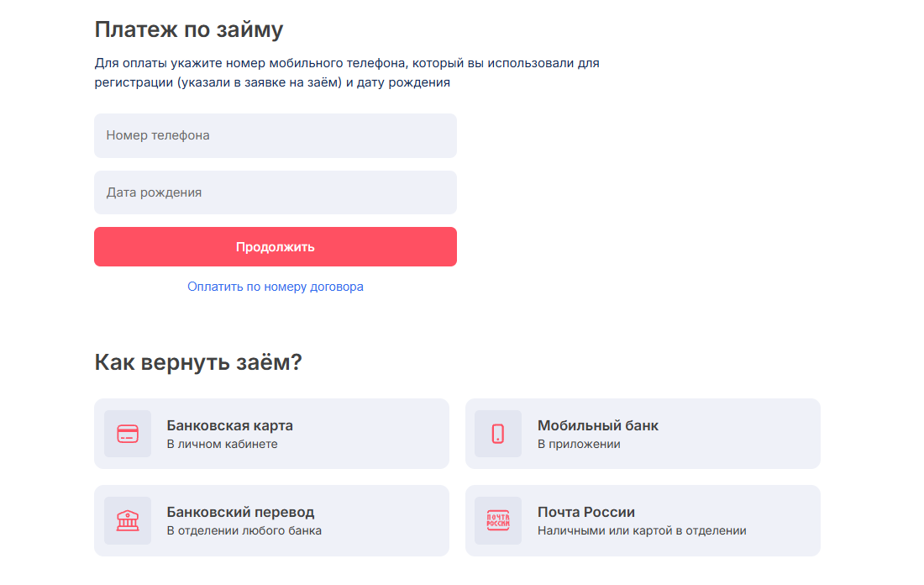Click the bank building icon
Viewport: 924px width, 585px height.
(128, 520)
